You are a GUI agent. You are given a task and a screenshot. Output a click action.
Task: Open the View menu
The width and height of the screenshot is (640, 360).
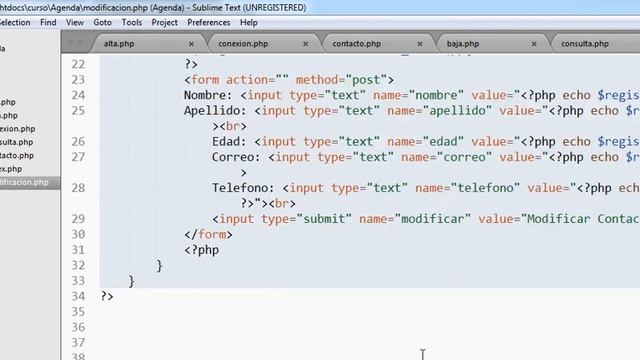pyautogui.click(x=75, y=22)
